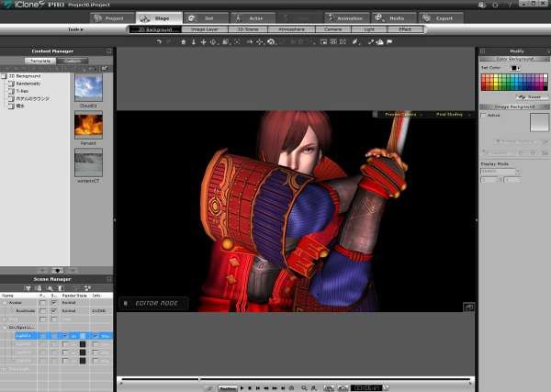
Task: Click the Reset button in Modify panel
Action: [x=532, y=96]
